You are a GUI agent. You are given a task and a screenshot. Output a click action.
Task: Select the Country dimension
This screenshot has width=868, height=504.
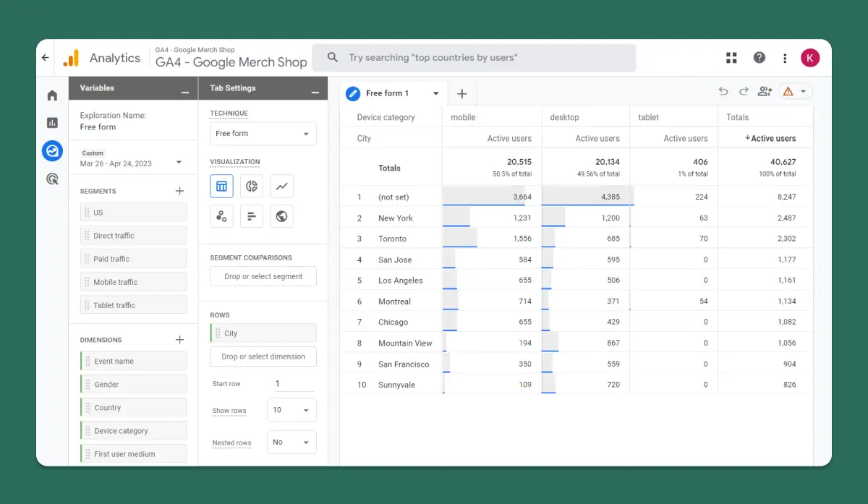pyautogui.click(x=133, y=408)
